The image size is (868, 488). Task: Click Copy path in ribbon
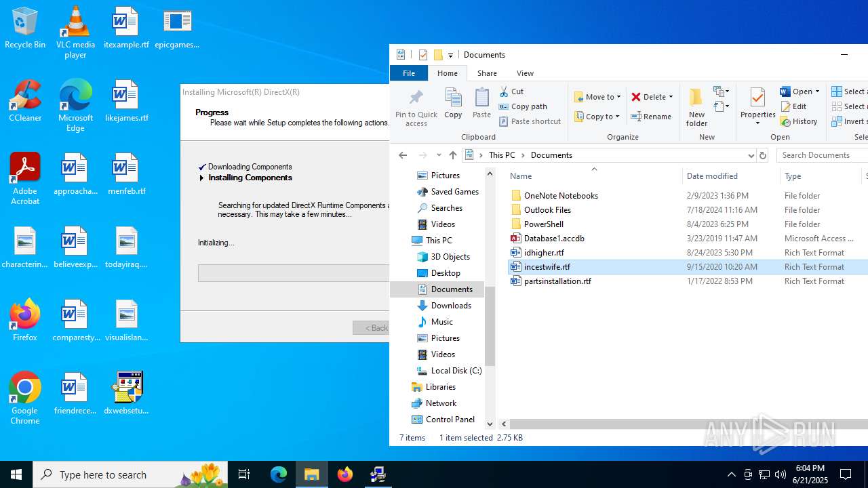pyautogui.click(x=523, y=106)
